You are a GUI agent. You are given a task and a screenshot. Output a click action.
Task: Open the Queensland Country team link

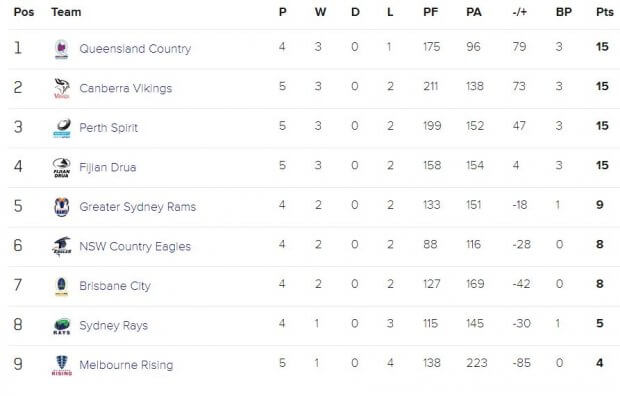tap(135, 49)
